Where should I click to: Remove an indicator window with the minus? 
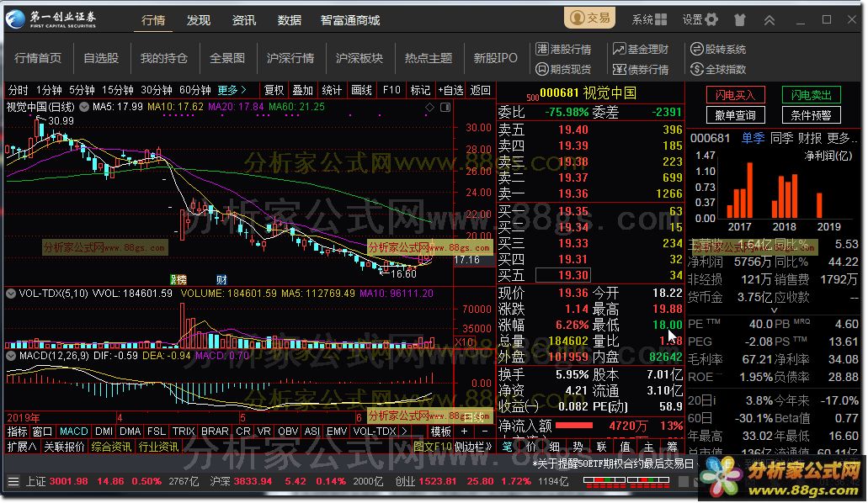(x=484, y=432)
